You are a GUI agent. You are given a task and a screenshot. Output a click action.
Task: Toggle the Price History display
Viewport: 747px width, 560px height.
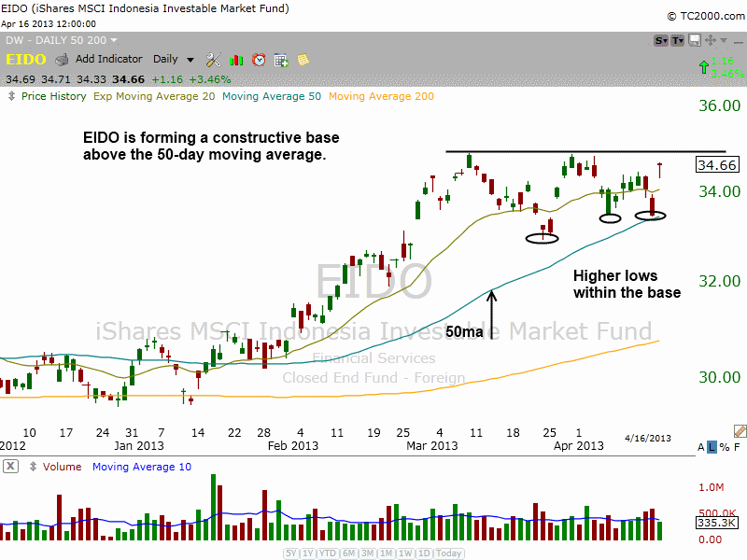53,95
